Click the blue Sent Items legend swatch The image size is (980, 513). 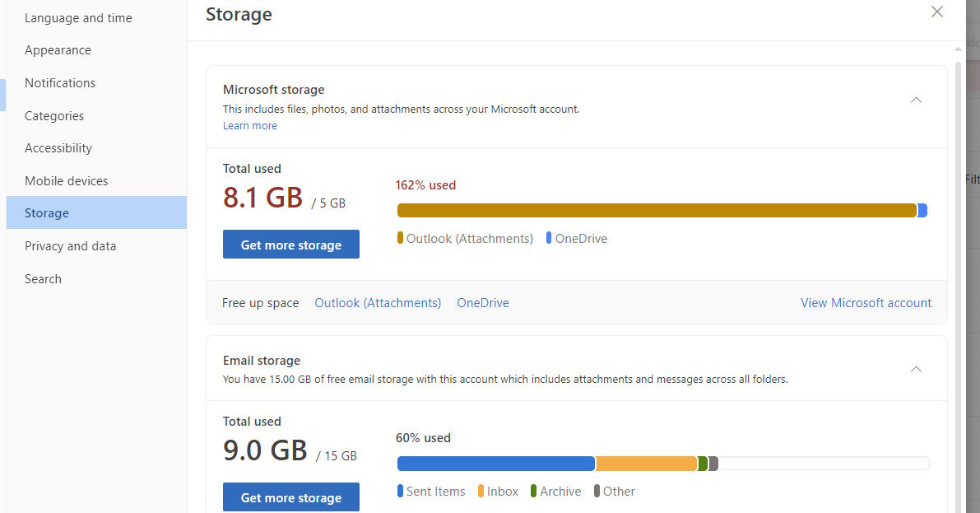[400, 492]
